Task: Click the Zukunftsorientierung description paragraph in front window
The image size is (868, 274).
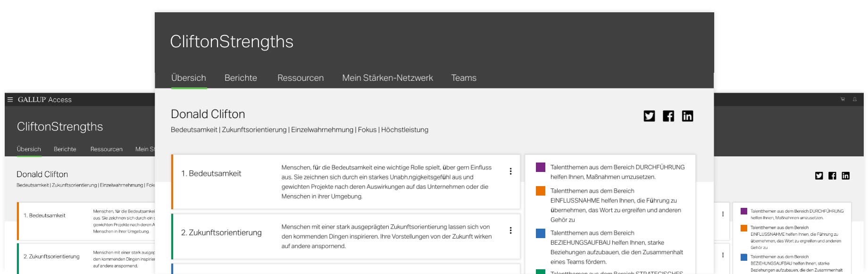Action: pos(387,236)
